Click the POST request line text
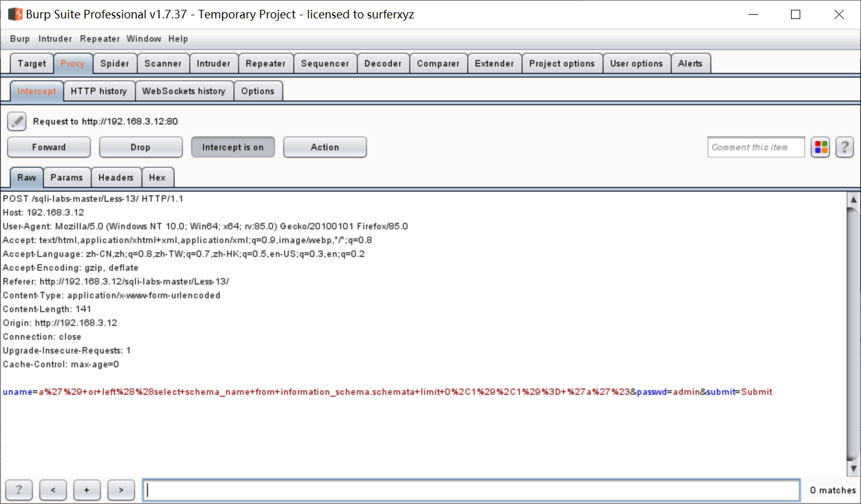861x504 pixels. tap(93, 199)
